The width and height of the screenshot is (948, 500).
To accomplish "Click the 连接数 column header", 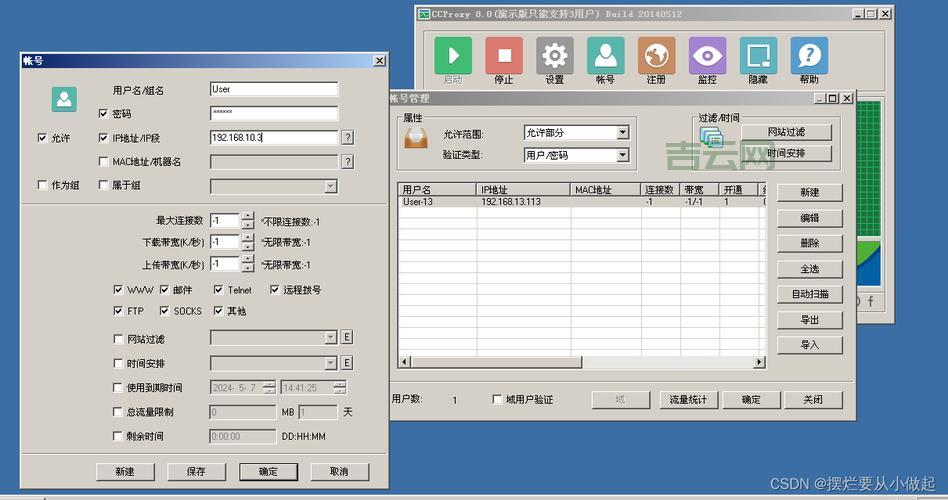I will pyautogui.click(x=659, y=189).
